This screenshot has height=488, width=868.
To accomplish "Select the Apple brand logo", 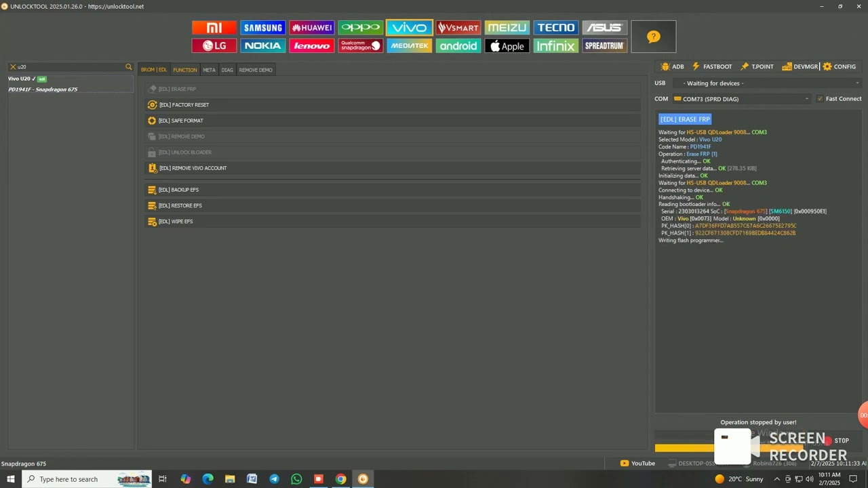I will [507, 45].
